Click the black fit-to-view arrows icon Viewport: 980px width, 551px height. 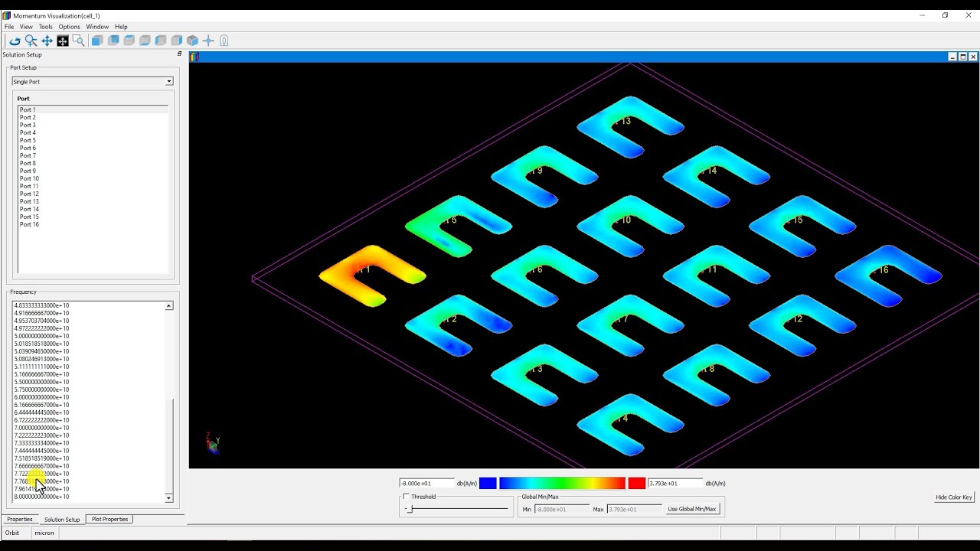tap(63, 41)
